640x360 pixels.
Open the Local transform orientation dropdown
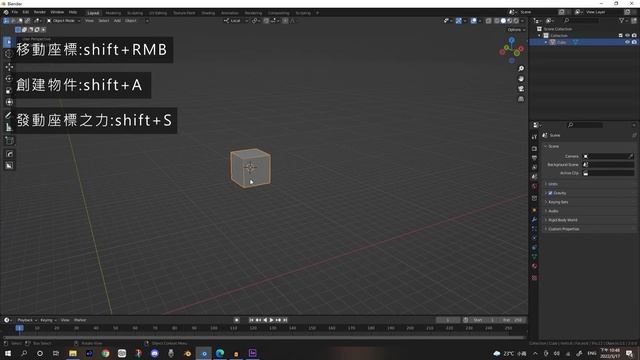tap(236, 20)
